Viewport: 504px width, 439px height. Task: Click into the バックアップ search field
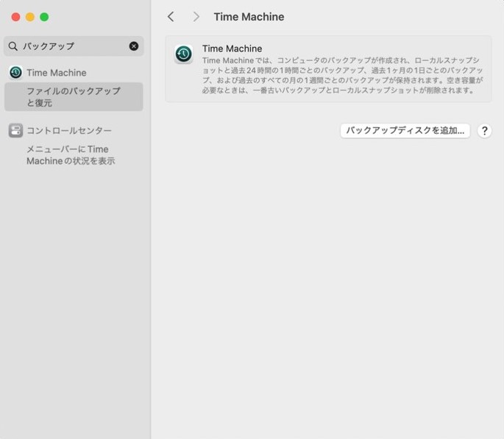[74, 46]
